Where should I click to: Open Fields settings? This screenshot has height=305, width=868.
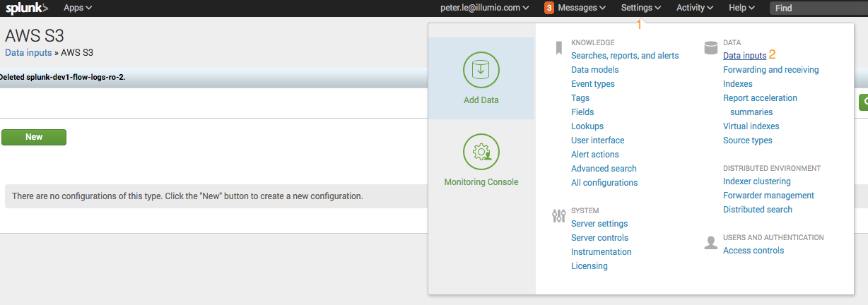(582, 112)
